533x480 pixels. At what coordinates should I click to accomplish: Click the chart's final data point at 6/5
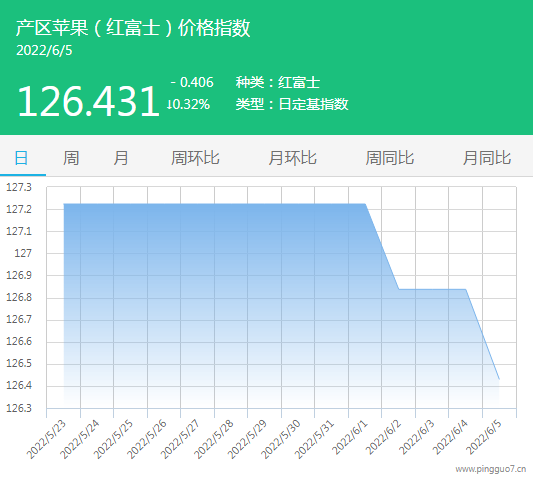pos(499,379)
